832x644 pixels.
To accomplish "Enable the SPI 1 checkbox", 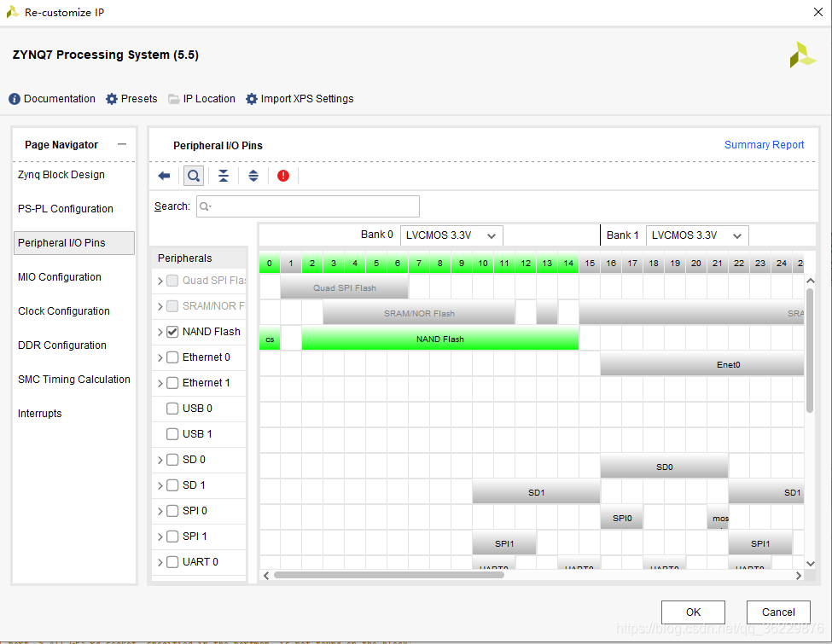I will pyautogui.click(x=172, y=537).
